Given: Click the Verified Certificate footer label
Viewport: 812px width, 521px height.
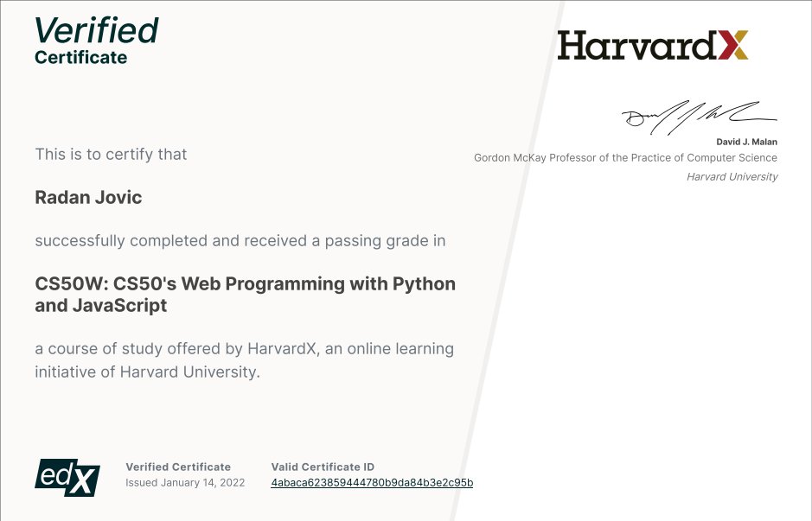Looking at the screenshot, I should point(178,467).
